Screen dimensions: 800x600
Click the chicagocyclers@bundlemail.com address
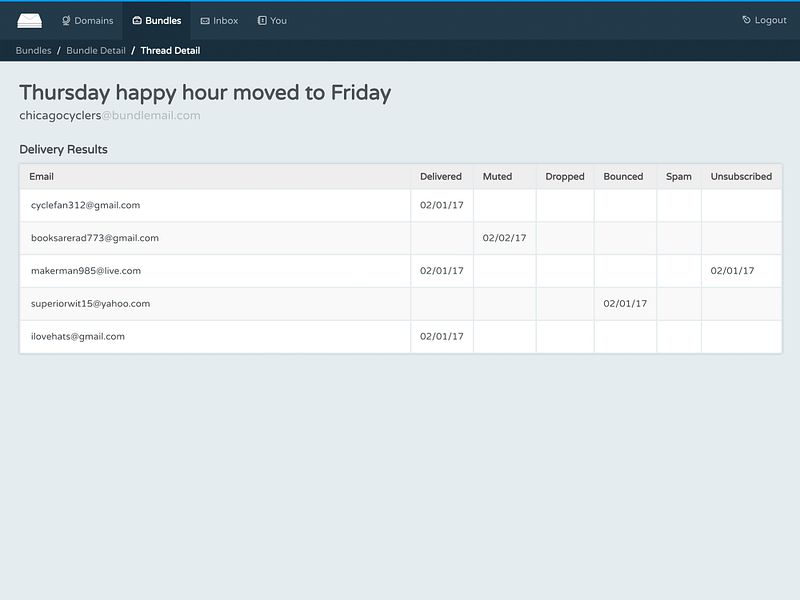(110, 115)
